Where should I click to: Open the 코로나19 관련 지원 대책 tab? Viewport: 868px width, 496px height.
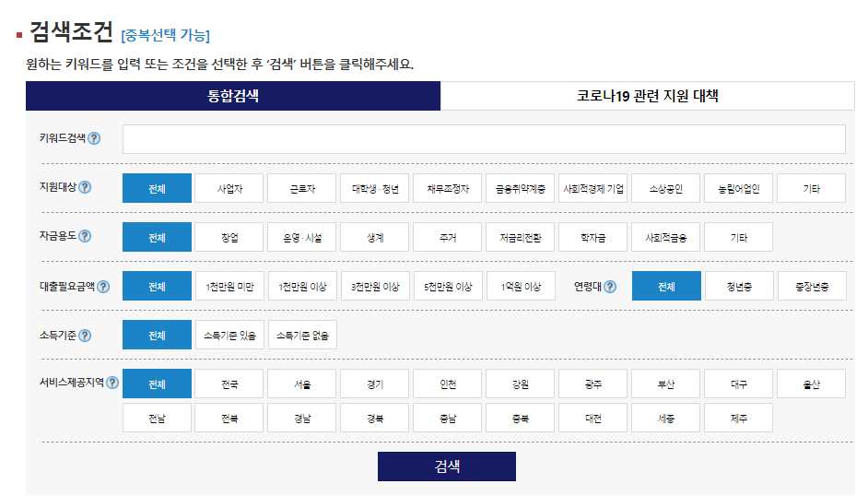(x=648, y=96)
